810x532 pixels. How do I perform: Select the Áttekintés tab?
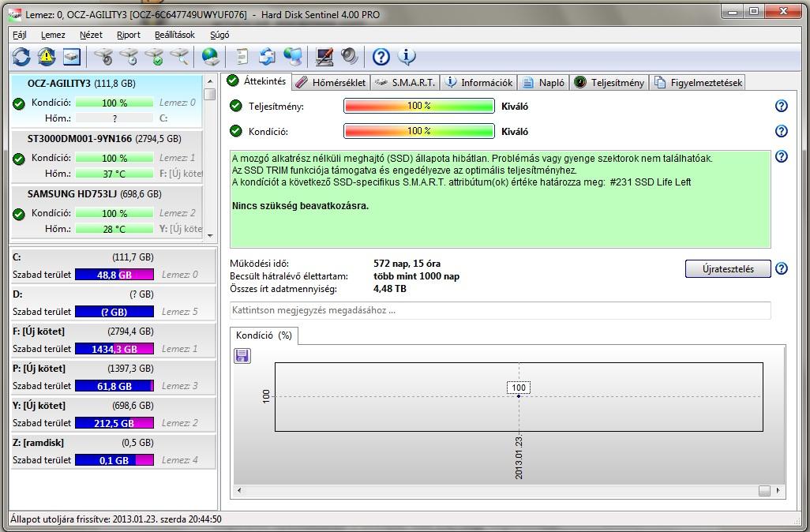click(258, 81)
